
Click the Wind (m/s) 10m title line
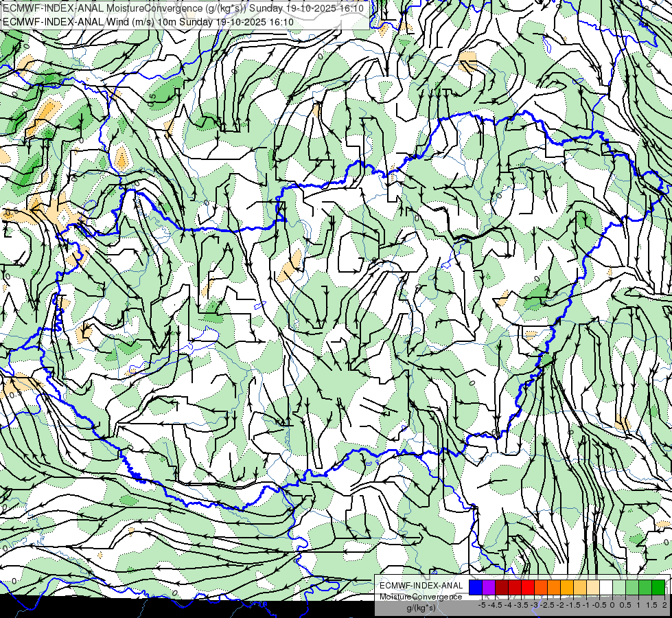pos(148,22)
